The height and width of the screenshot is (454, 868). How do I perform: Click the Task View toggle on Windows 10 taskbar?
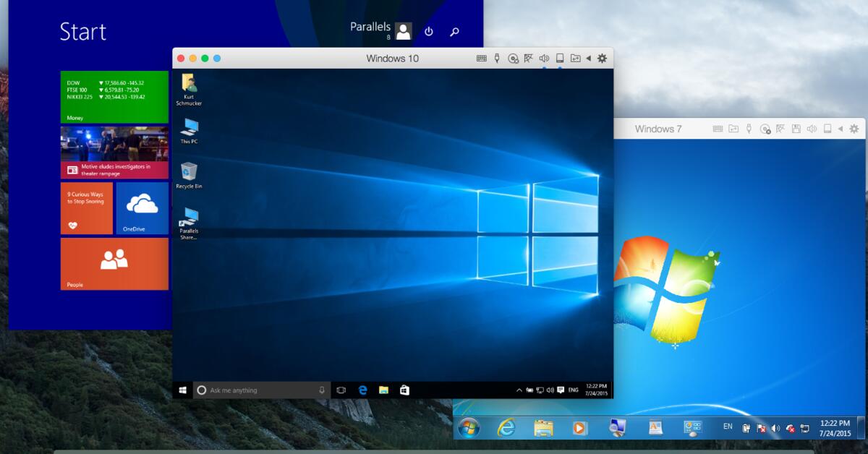pos(340,390)
